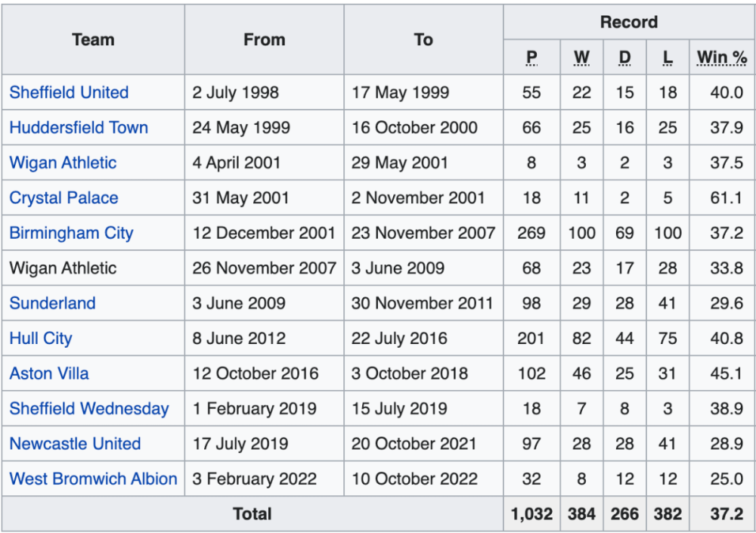Open the blue Wigan Athletic link
This screenshot has width=756, height=533.
[63, 163]
